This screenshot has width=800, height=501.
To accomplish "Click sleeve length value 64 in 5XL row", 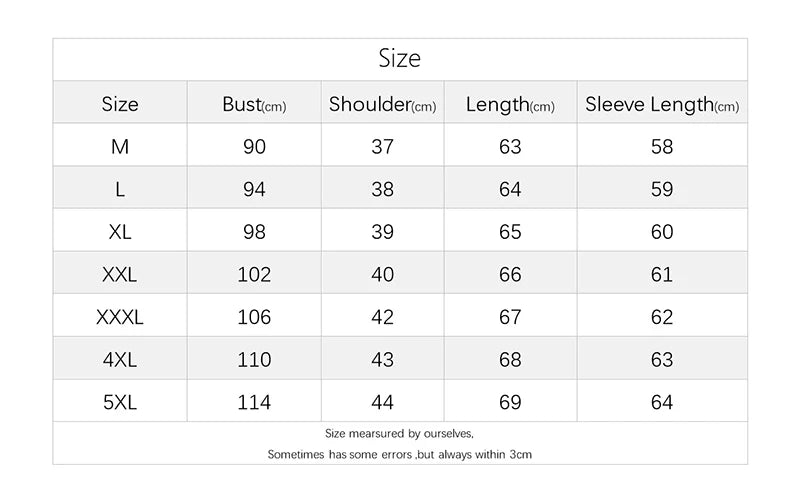I will coord(662,403).
